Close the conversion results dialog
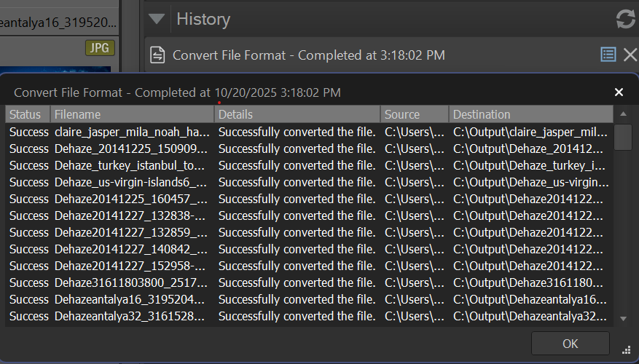Viewport: 639px width, 364px height. (x=619, y=92)
